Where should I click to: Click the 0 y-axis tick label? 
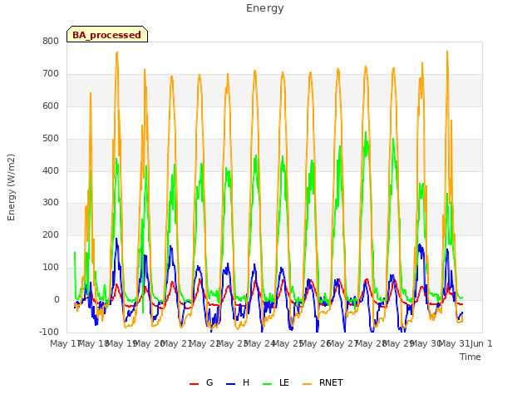click(x=57, y=299)
